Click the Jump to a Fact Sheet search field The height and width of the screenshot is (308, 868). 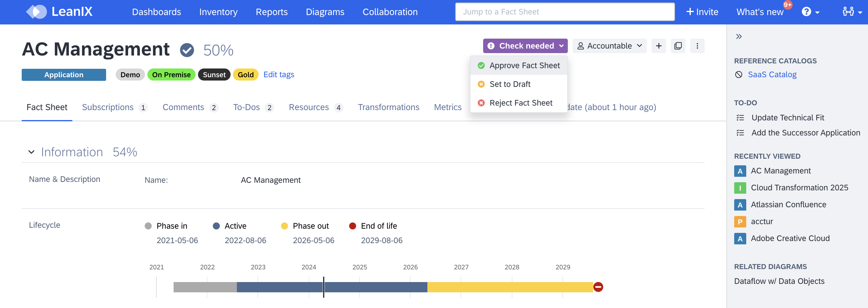565,12
